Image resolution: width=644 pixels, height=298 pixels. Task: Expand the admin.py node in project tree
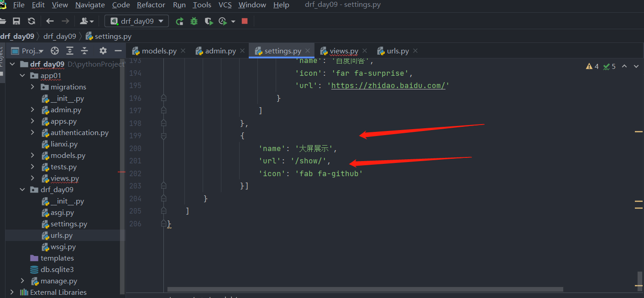click(32, 110)
